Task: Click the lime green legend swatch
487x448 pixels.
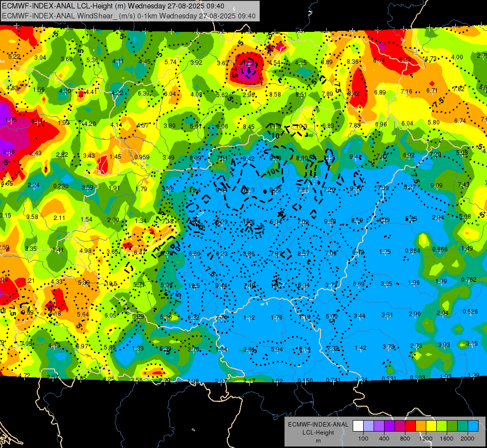Action: (x=442, y=426)
